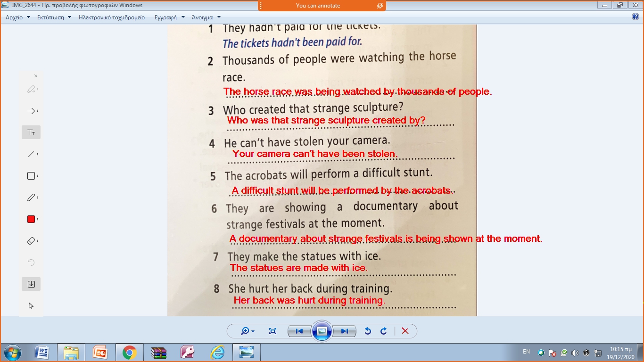Open the Αρχείο menu
The image size is (644, 362).
17,17
